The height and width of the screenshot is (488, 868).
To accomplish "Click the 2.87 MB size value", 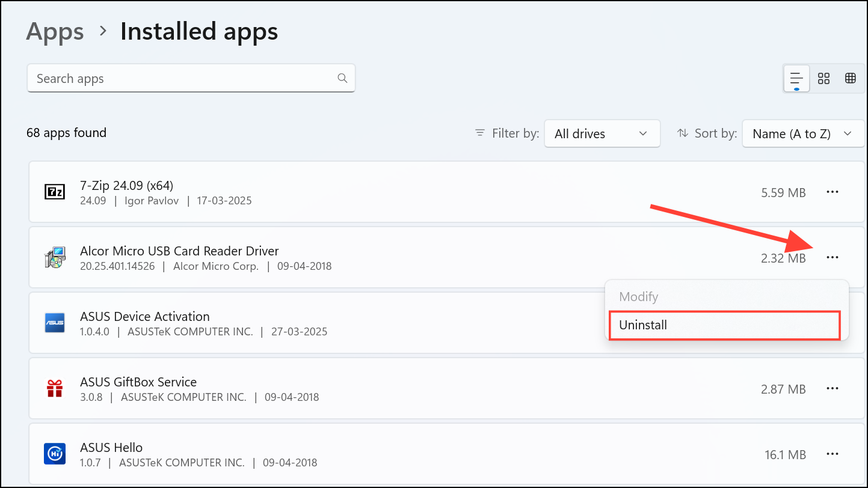I will click(x=783, y=389).
